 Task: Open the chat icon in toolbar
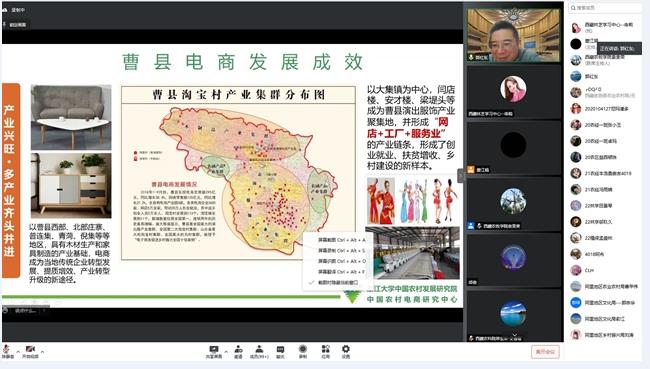(x=281, y=352)
